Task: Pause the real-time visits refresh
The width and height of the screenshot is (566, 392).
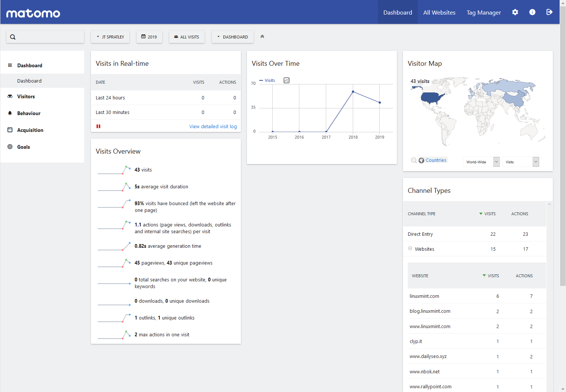Action: (x=98, y=126)
